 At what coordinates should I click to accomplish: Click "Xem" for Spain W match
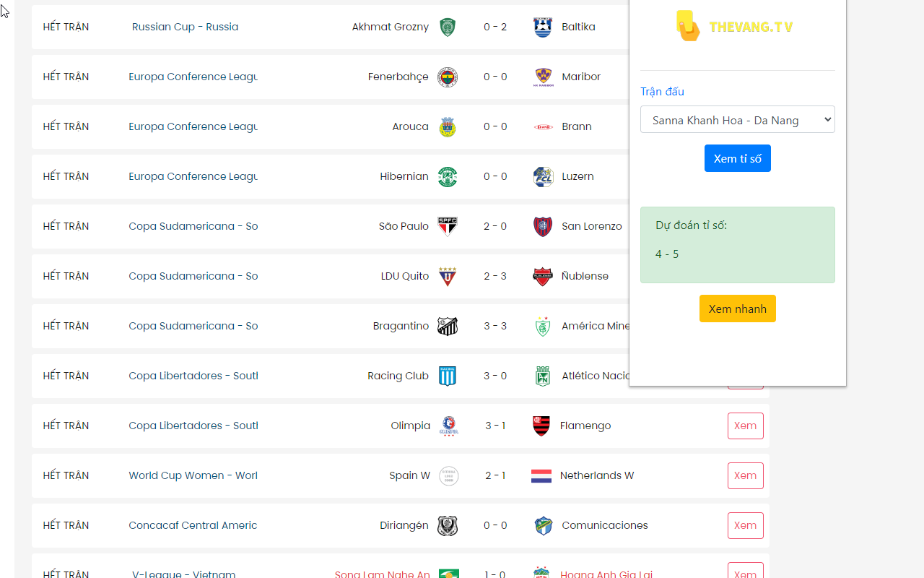tap(745, 476)
